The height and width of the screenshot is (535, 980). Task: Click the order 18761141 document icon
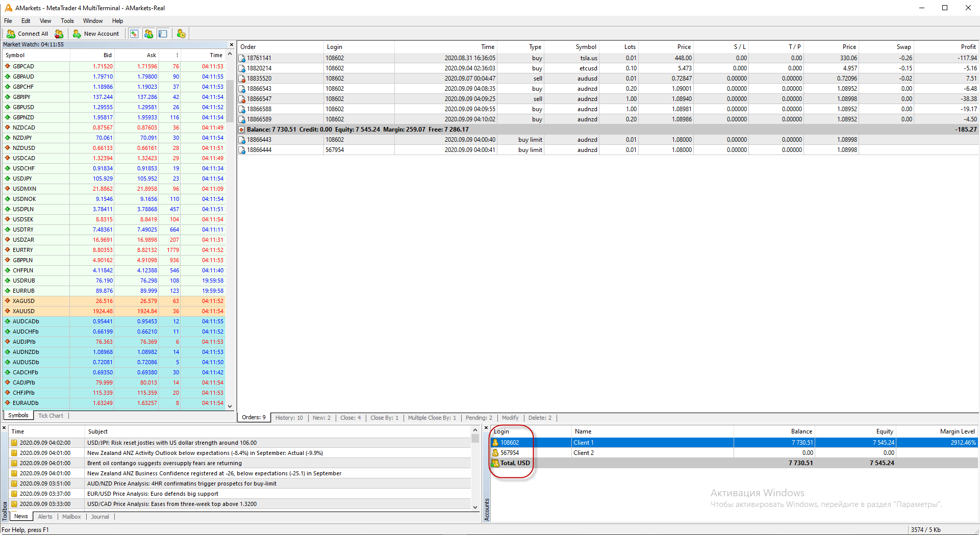[x=242, y=58]
